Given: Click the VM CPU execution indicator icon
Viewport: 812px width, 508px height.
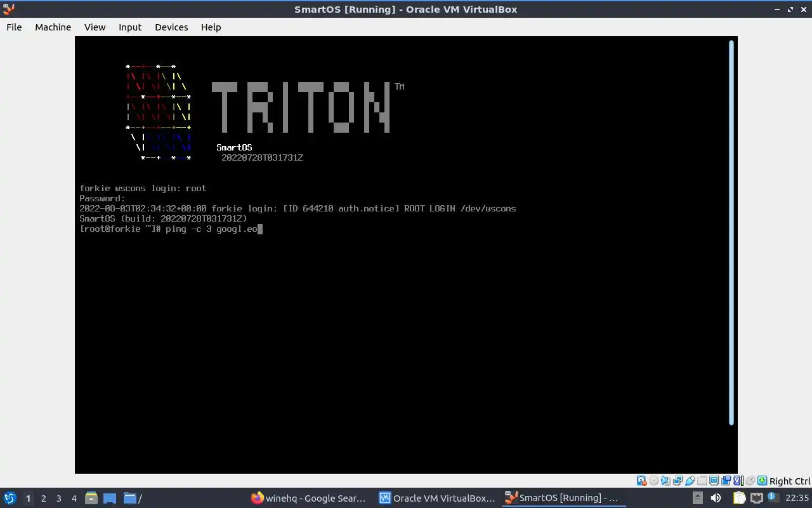Looking at the screenshot, I should click(x=738, y=481).
